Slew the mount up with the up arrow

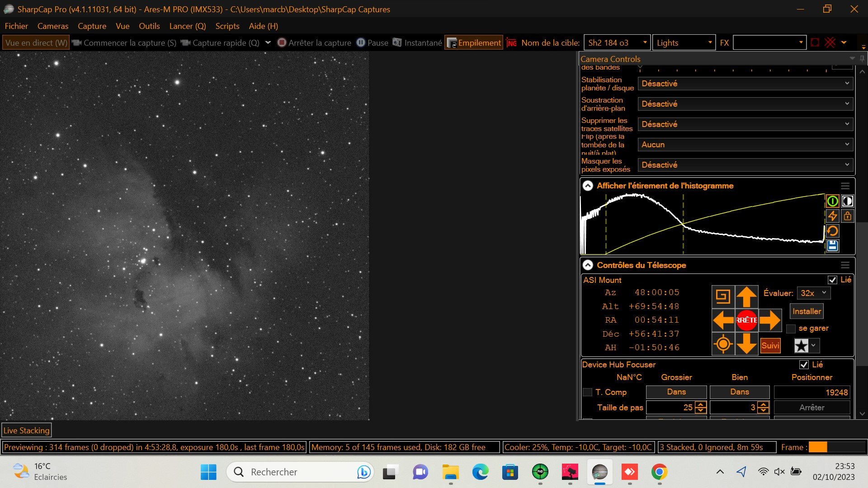coord(746,296)
